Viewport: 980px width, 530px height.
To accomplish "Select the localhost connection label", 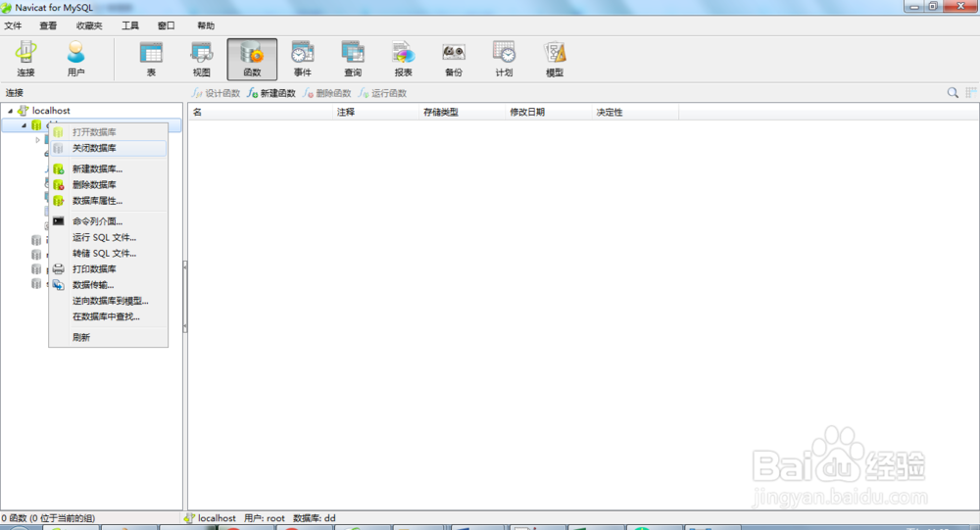I will (51, 111).
